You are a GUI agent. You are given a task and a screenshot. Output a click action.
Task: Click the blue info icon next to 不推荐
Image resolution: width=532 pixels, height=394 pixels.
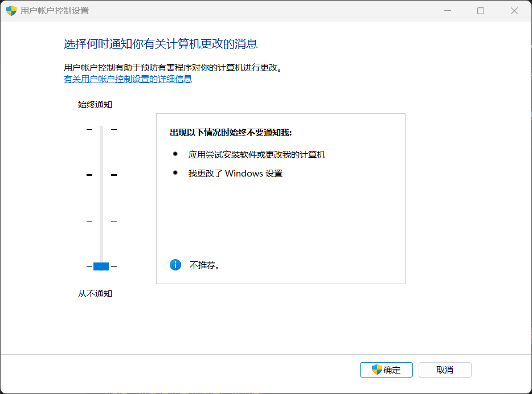pos(175,265)
